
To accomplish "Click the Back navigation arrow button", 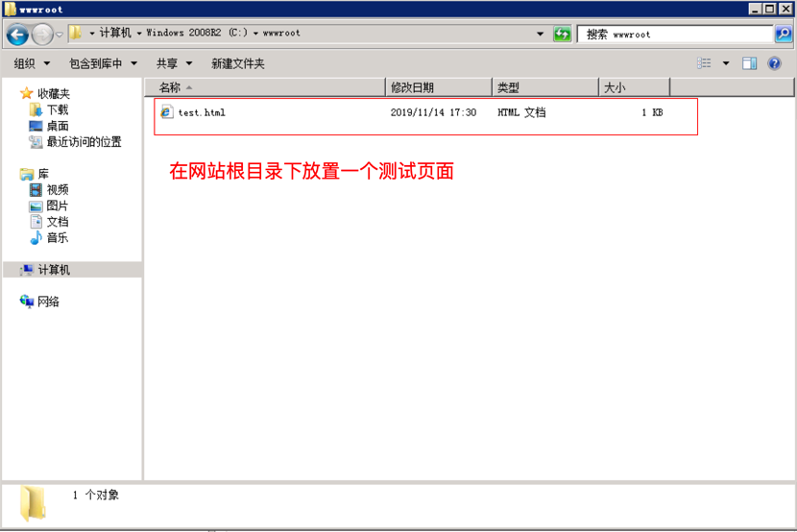I will 18,35.
